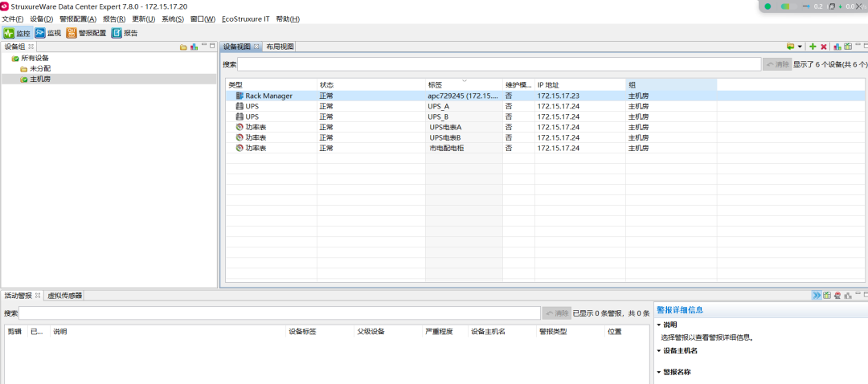Select the 未分配 group folder
Image resolution: width=868 pixels, height=384 pixels.
40,68
